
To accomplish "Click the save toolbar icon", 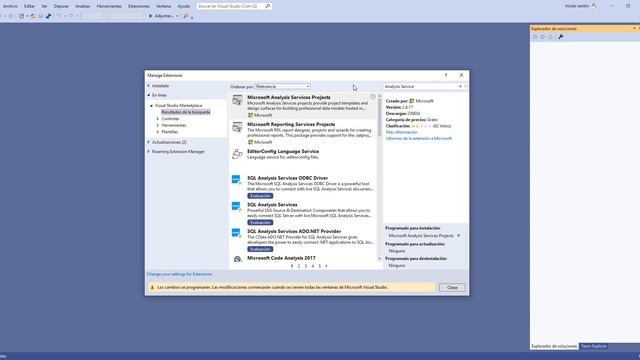I will pyautogui.click(x=41, y=16).
